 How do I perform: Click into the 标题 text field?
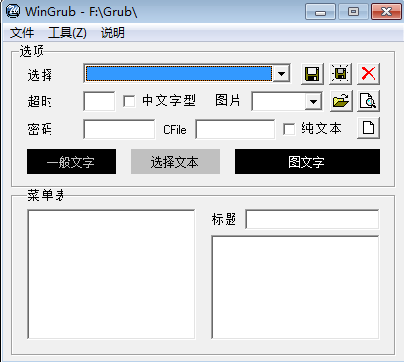312,219
